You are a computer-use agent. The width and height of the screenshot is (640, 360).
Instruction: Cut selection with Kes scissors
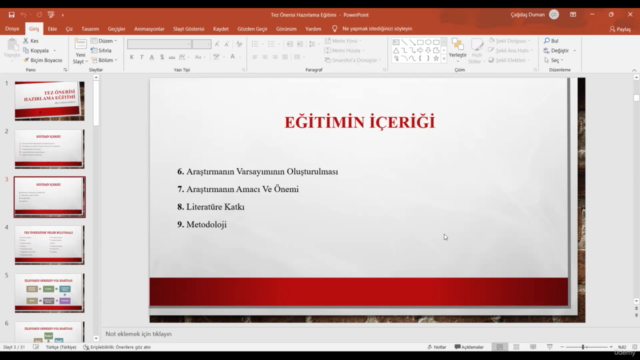pos(31,41)
